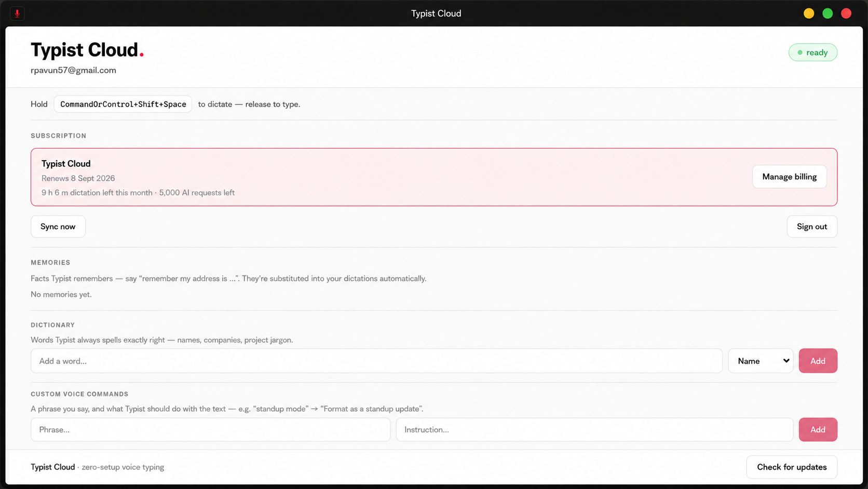Add the custom voice command
Viewport: 868px width, 489px height.
(818, 430)
